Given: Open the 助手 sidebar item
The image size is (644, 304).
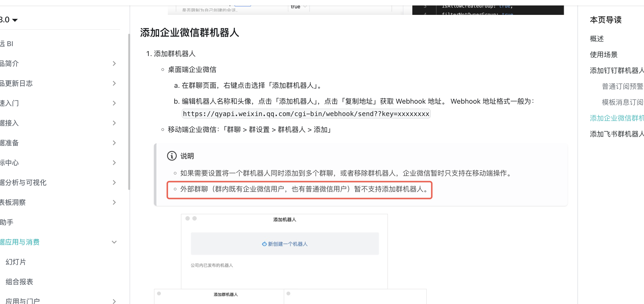Looking at the screenshot, I should pyautogui.click(x=7, y=222).
